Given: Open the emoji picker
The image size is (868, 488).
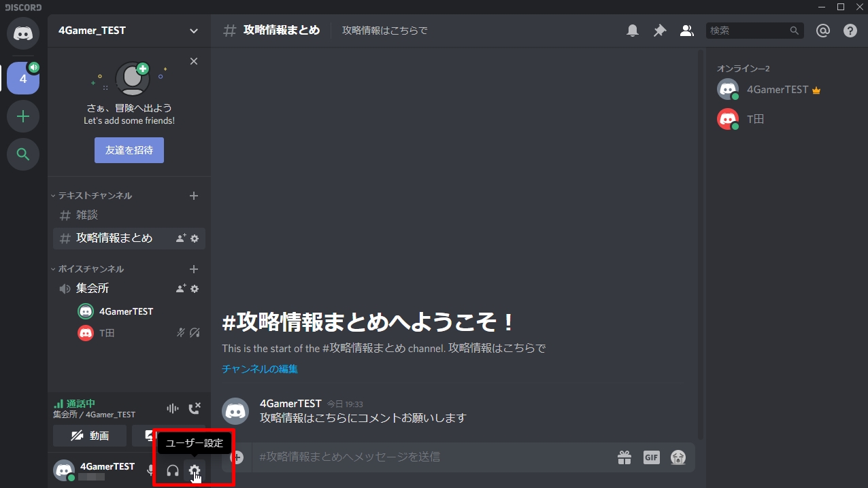Looking at the screenshot, I should click(678, 457).
